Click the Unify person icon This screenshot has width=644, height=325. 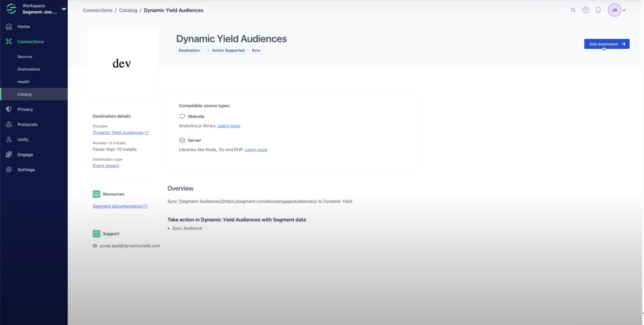(x=9, y=140)
